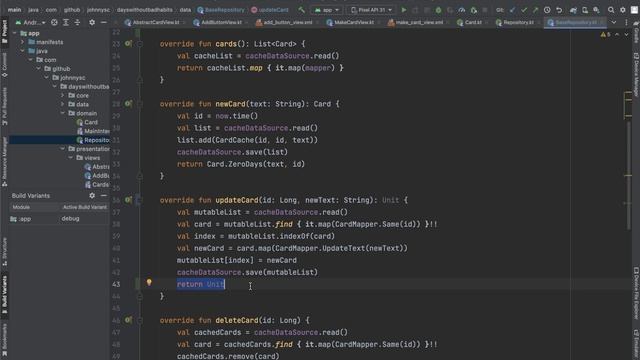This screenshot has height=360, width=640.
Task: Click the github breadcrumb in navigation bar
Action: click(72, 10)
